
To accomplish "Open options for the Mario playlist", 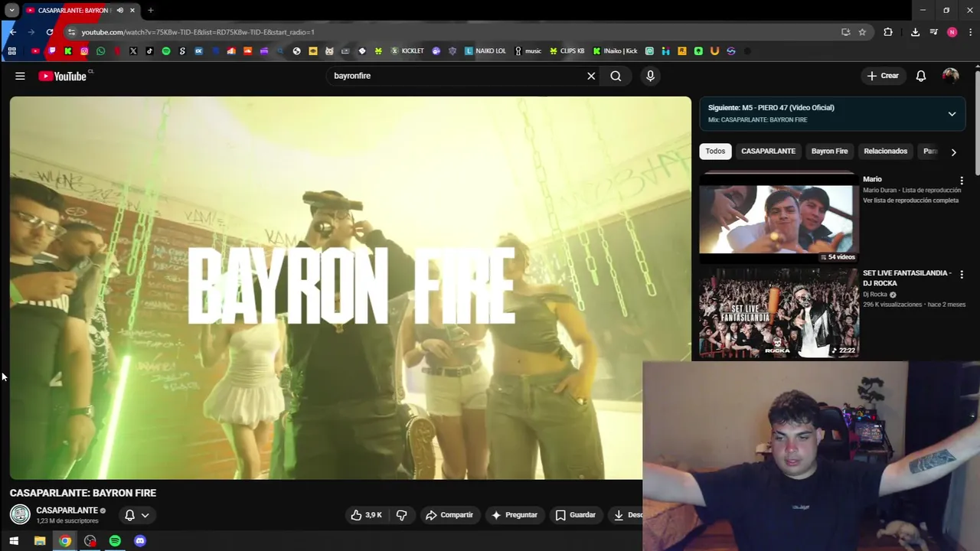I will (x=962, y=181).
